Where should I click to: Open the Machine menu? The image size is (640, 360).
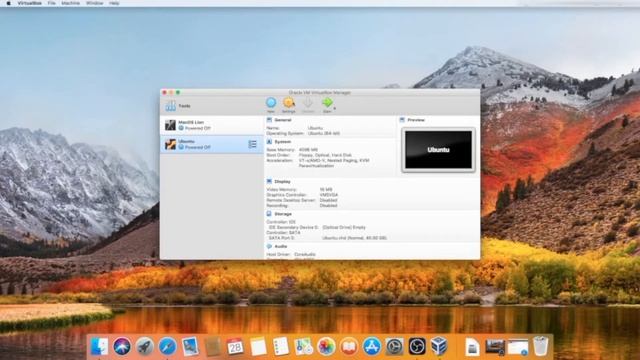pyautogui.click(x=71, y=3)
